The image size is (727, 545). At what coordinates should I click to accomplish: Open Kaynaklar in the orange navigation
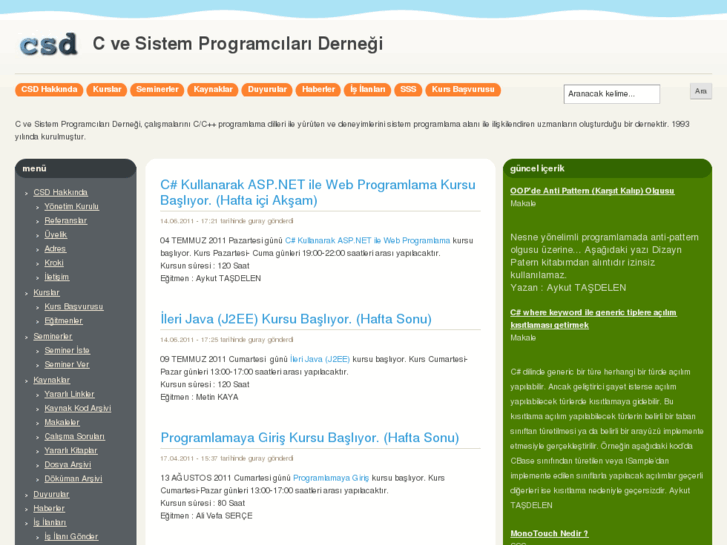(213, 90)
